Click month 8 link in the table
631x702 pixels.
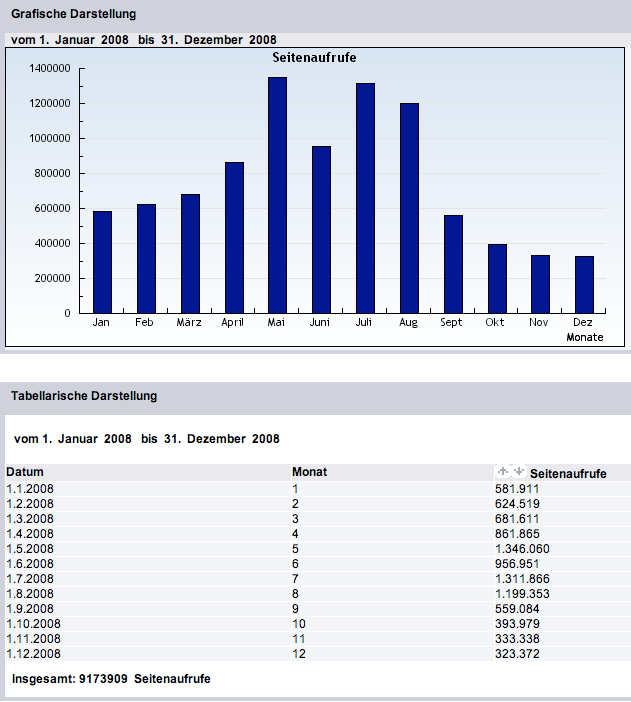coord(295,593)
